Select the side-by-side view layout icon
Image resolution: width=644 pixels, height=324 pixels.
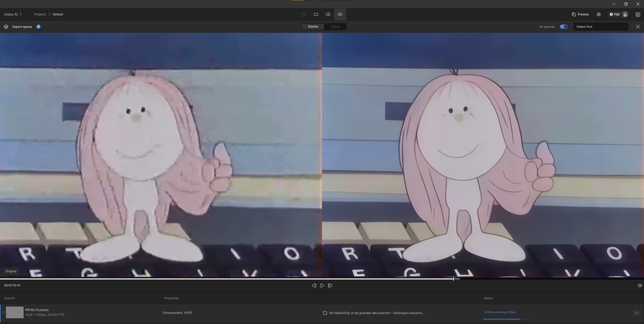(x=340, y=14)
